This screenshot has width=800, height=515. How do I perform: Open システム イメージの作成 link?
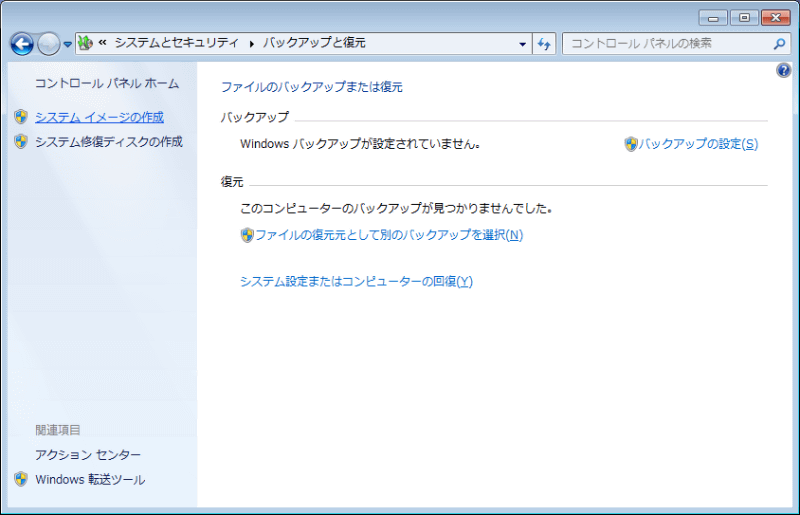pos(99,117)
